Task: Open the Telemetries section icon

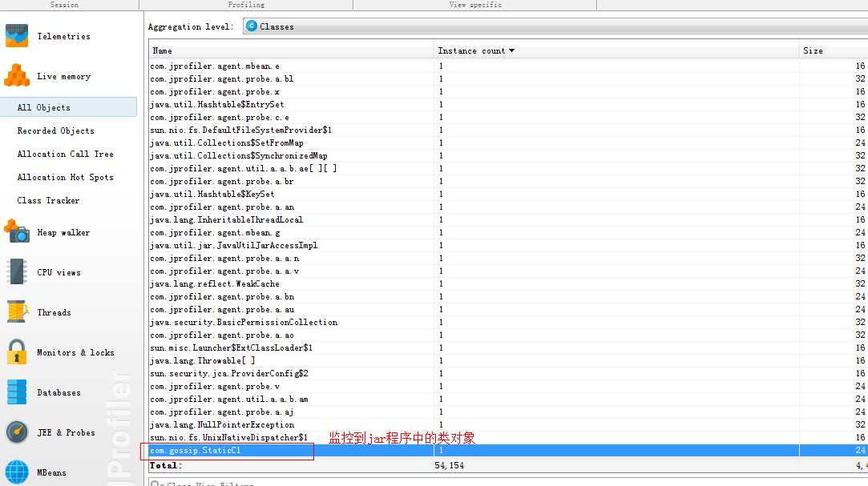Action: (x=17, y=35)
